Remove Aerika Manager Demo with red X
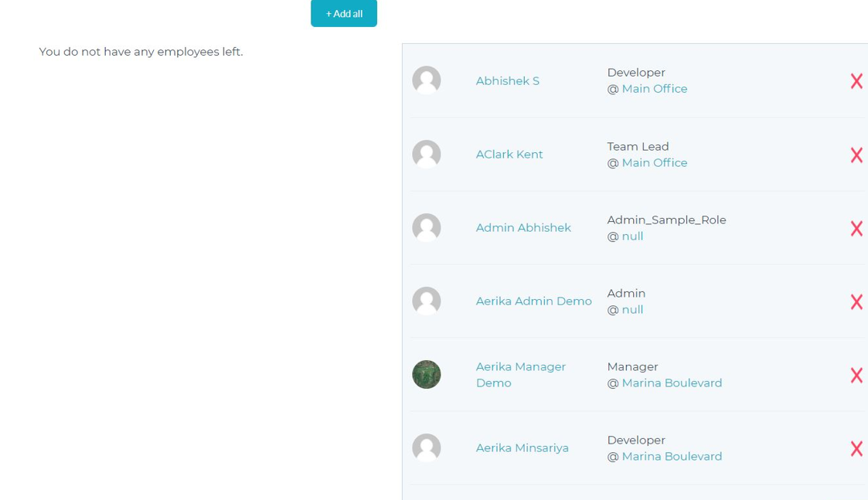This screenshot has height=500, width=868. click(856, 376)
